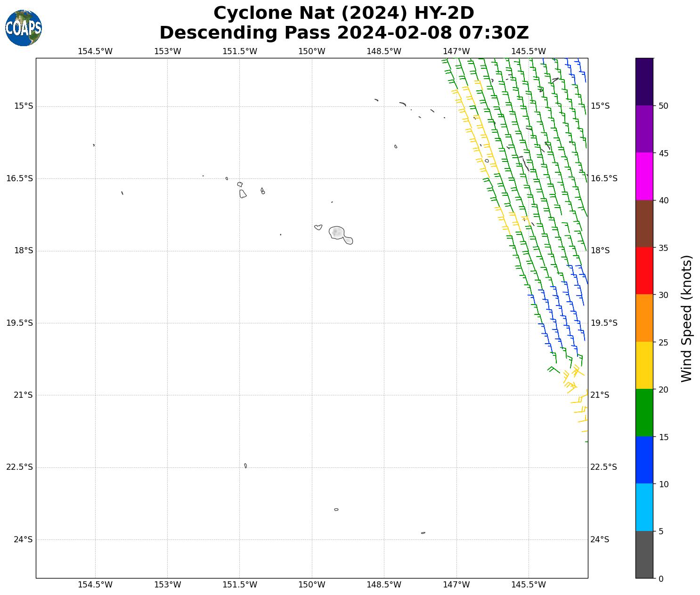Screen dimensions: 700x595
Task: Click the large Tahiti island outline
Action: [x=337, y=233]
